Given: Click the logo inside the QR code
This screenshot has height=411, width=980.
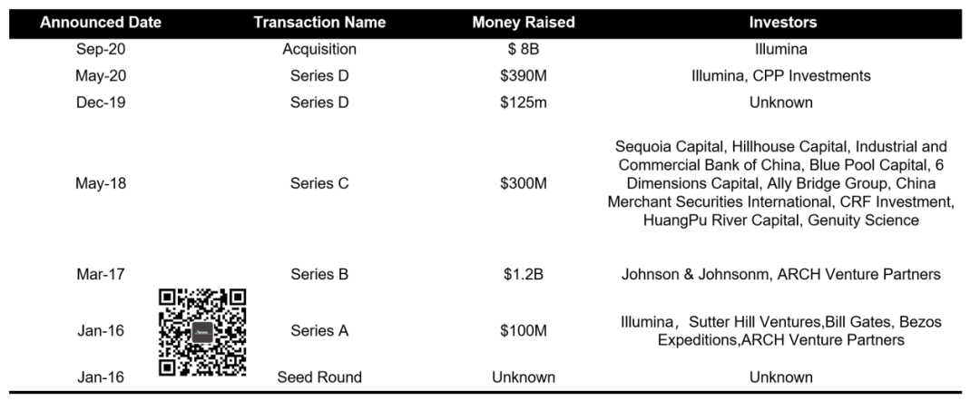Looking at the screenshot, I should point(202,332).
